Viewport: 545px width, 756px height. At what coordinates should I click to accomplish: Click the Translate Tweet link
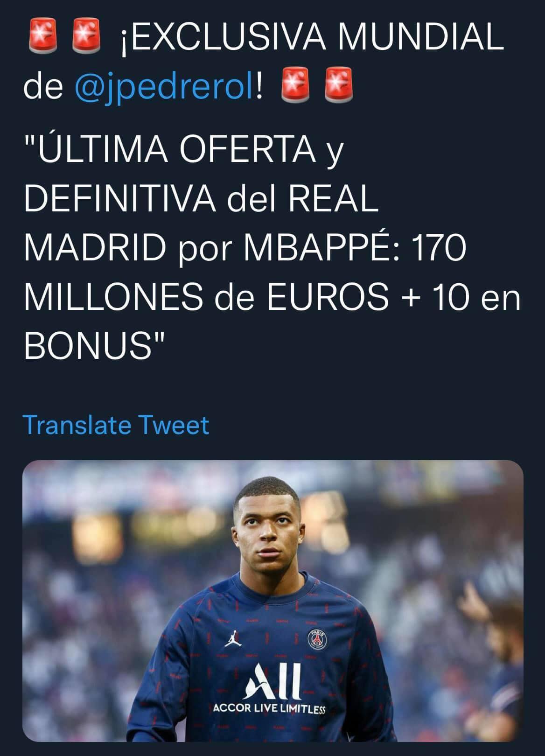point(116,425)
